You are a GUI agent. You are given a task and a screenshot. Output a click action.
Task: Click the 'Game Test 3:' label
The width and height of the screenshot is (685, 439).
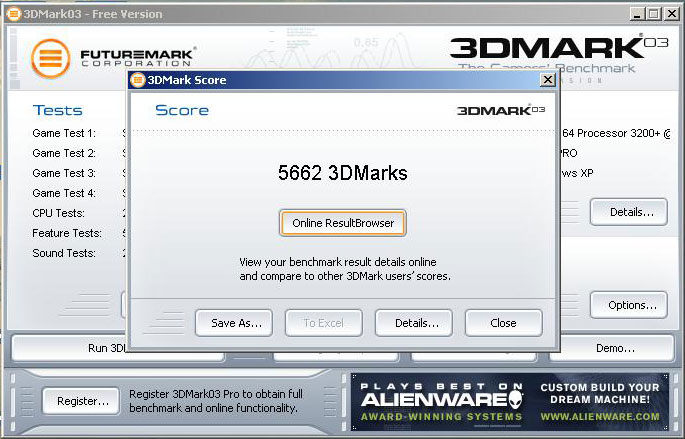pos(64,173)
